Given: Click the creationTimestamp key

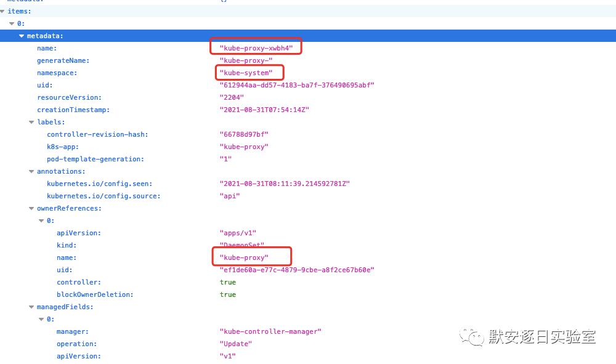Looking at the screenshot, I should tap(73, 110).
